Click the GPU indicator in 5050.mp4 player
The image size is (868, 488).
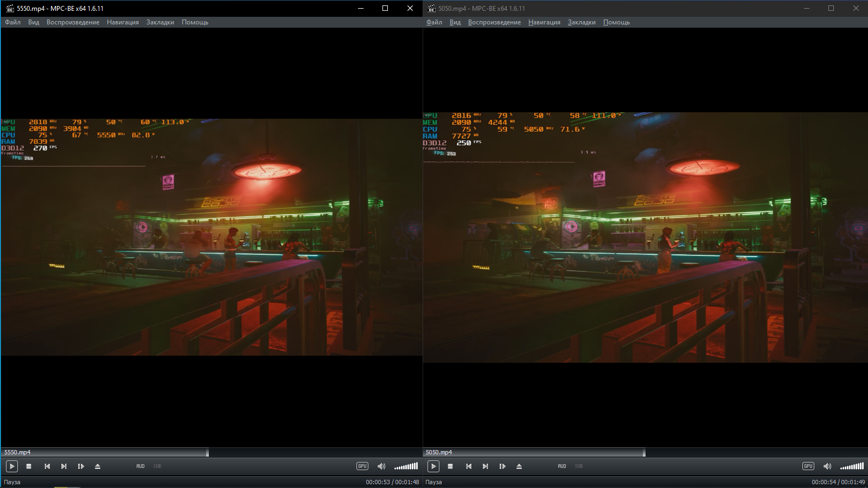tap(808, 466)
